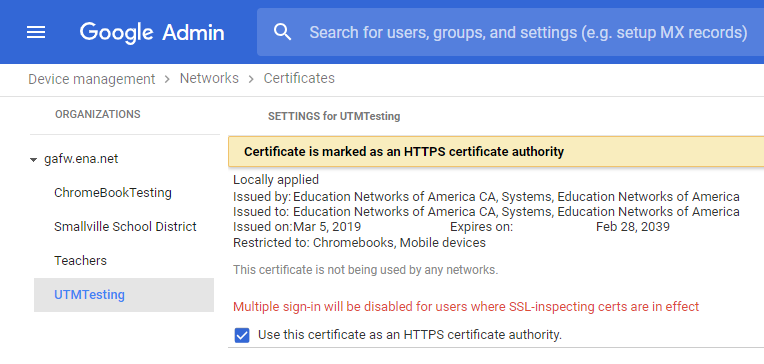Image resolution: width=764 pixels, height=364 pixels.
Task: Click the Issued to line
Action: pos(486,212)
